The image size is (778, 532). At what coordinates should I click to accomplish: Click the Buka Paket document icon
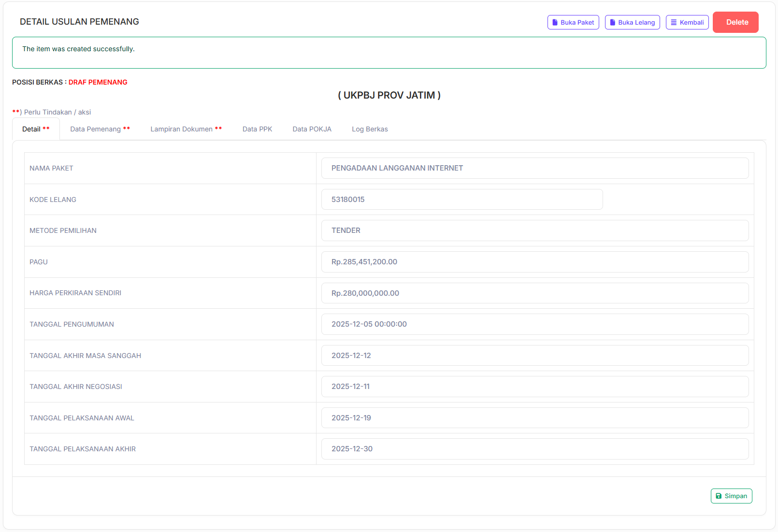(555, 23)
